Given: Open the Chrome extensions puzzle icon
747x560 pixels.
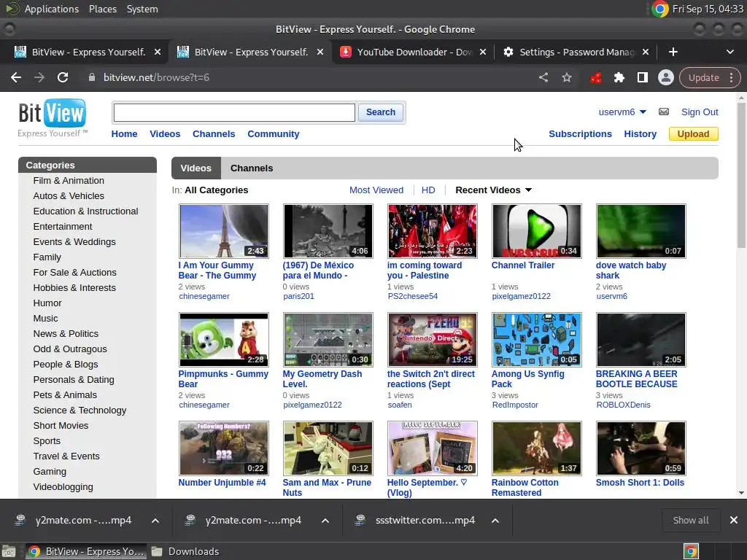Looking at the screenshot, I should (x=619, y=77).
